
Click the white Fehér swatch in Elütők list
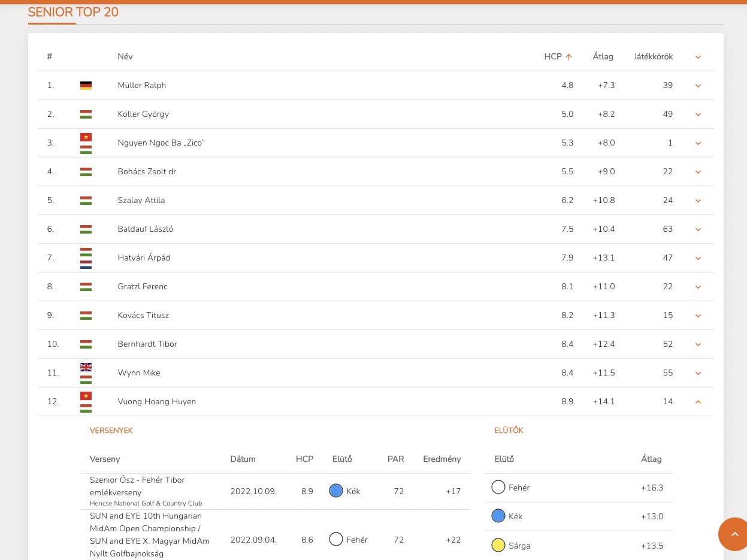coord(498,488)
